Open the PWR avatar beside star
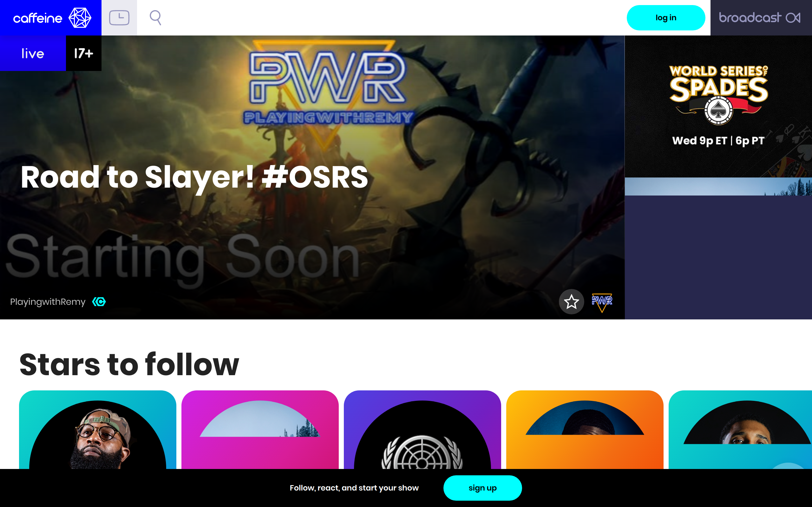This screenshot has height=507, width=812. (x=602, y=302)
